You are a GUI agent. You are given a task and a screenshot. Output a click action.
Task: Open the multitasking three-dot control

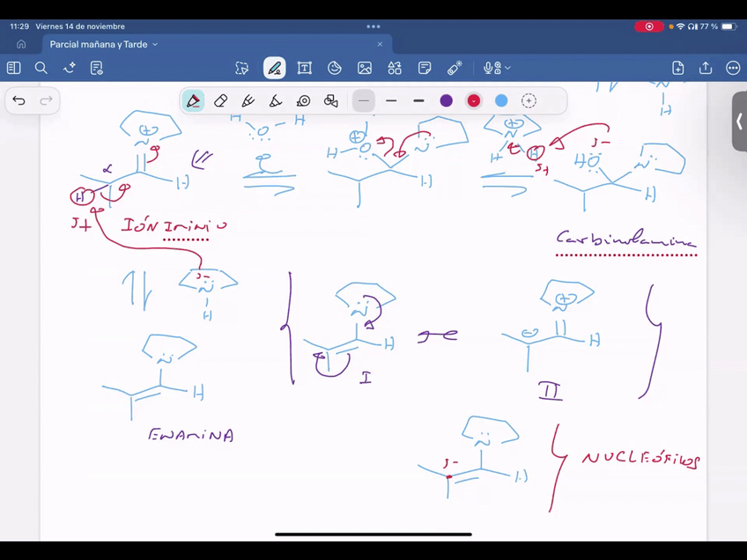click(373, 26)
